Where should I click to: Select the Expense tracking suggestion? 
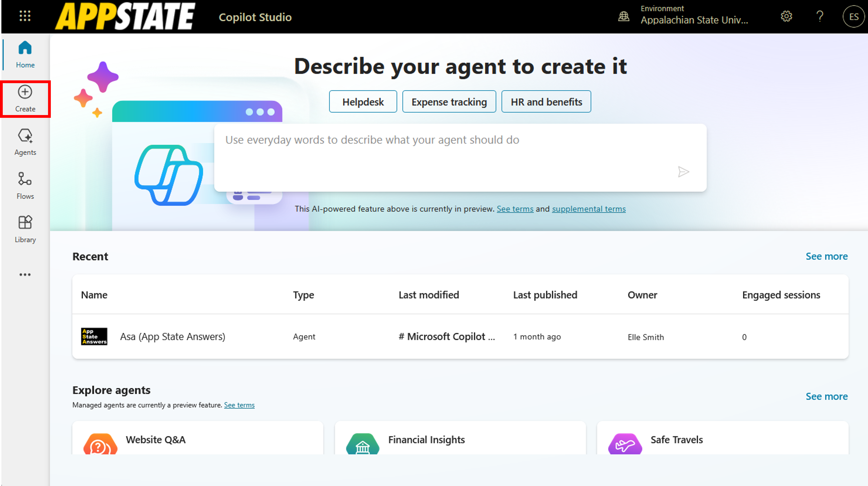point(449,102)
